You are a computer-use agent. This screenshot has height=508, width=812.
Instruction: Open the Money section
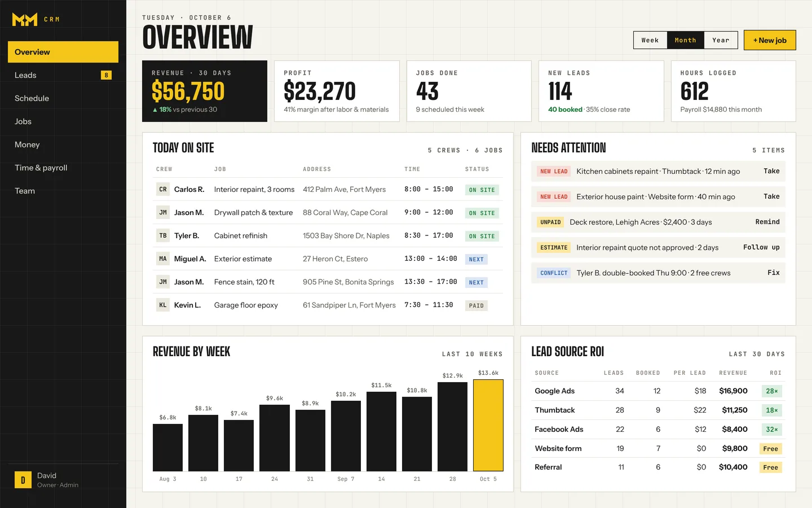point(63,144)
